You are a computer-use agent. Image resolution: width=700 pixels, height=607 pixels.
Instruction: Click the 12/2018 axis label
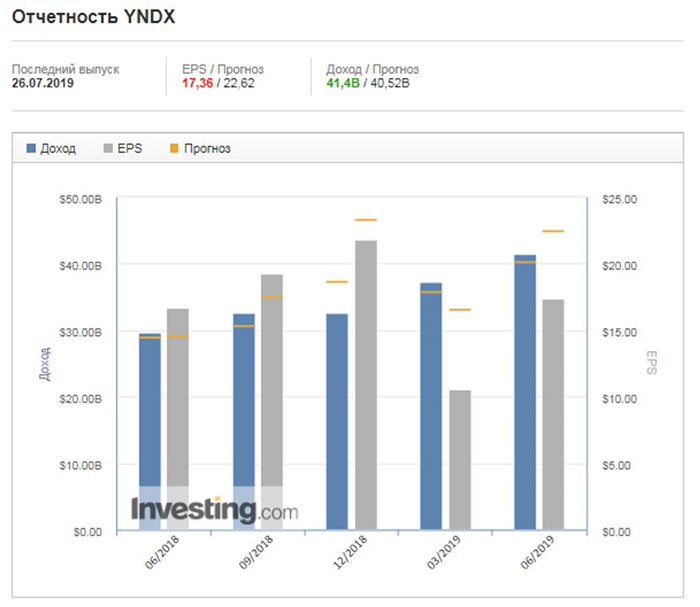tap(350, 552)
